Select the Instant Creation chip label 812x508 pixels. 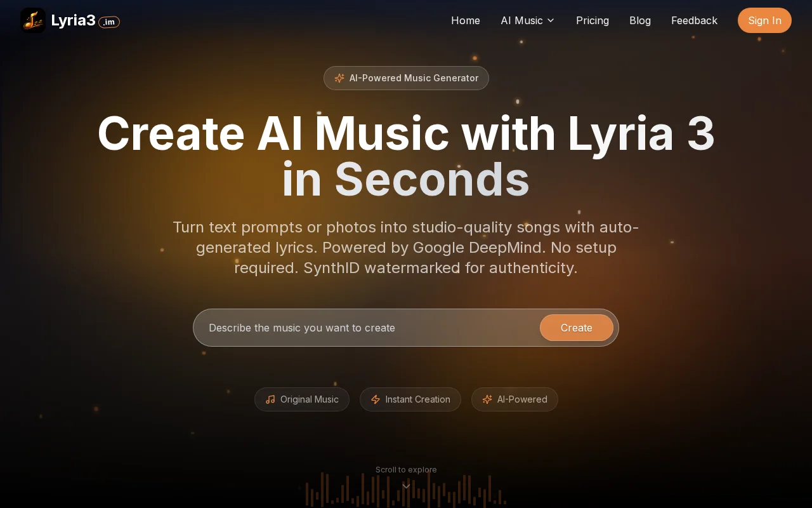pos(417,399)
